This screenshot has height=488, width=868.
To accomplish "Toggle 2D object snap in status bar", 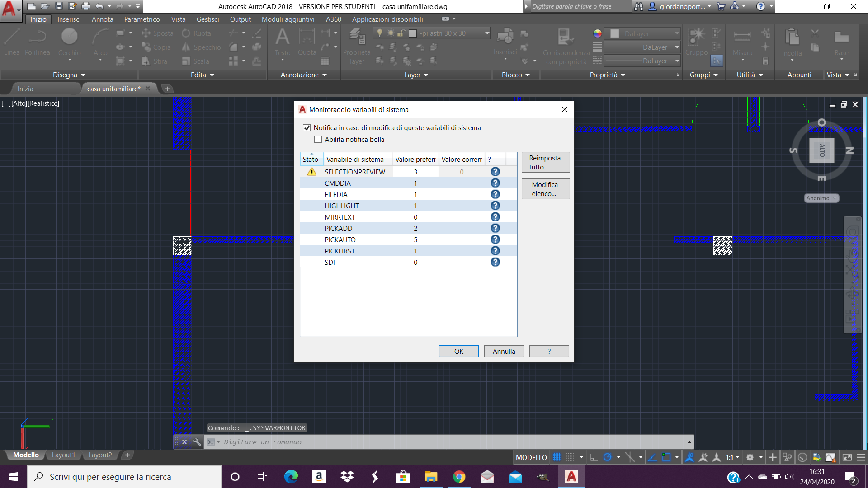I will (666, 457).
